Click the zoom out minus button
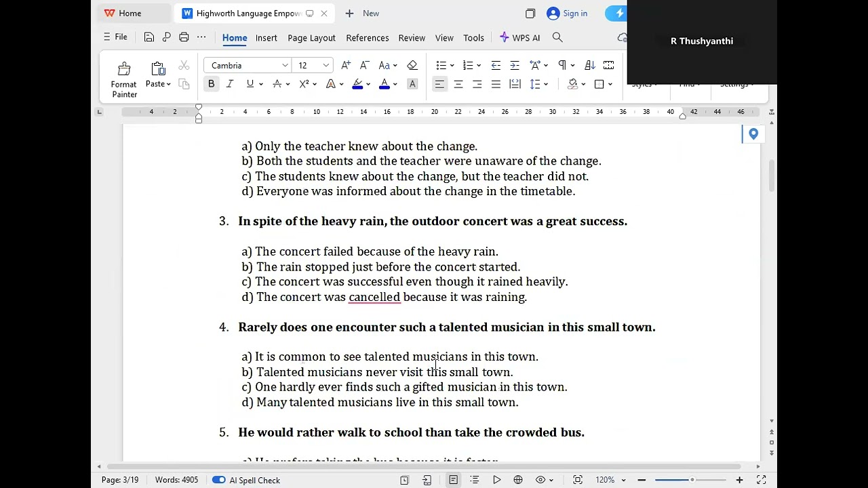Image resolution: width=868 pixels, height=488 pixels. click(642, 480)
